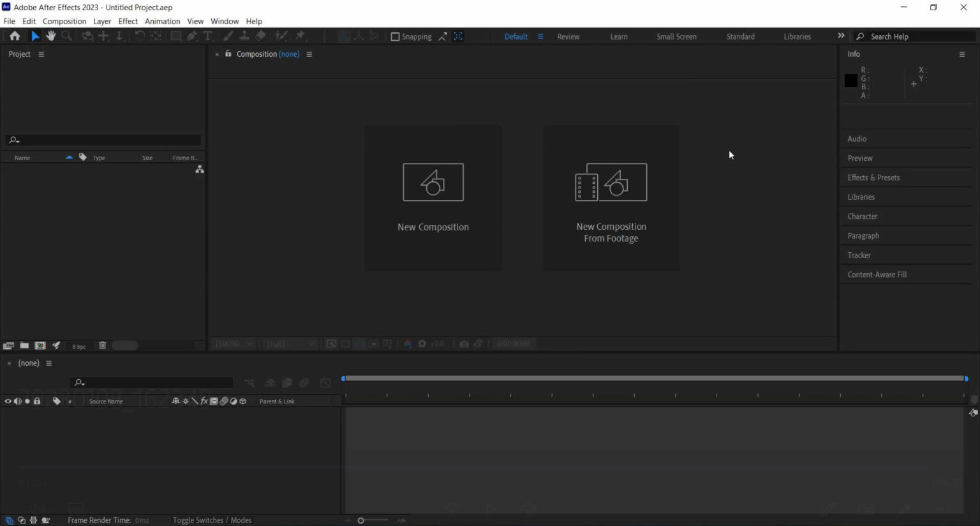This screenshot has width=980, height=526.
Task: Create a new folder in the Project panel
Action: coord(24,345)
